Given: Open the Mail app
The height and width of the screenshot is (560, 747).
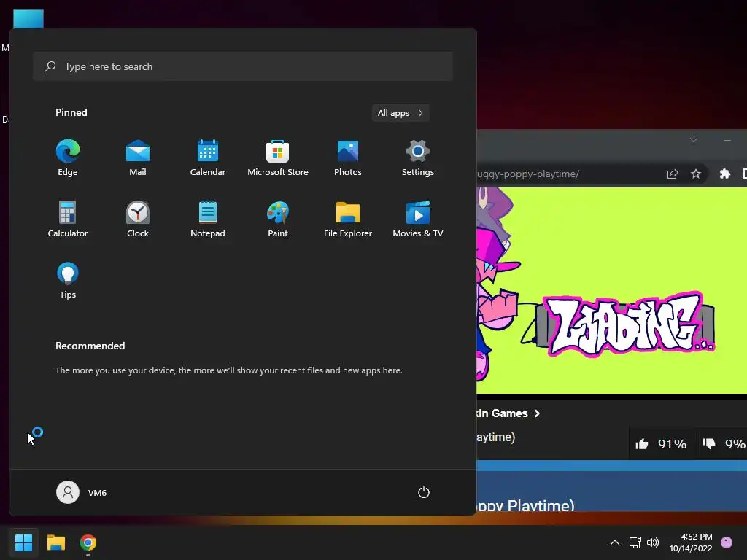Looking at the screenshot, I should (138, 158).
